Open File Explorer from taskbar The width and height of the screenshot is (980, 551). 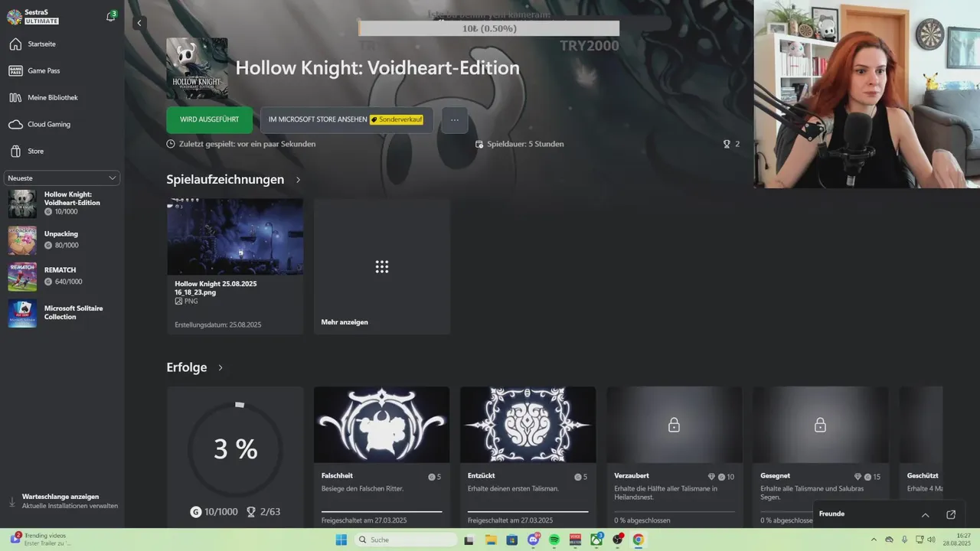[492, 540]
